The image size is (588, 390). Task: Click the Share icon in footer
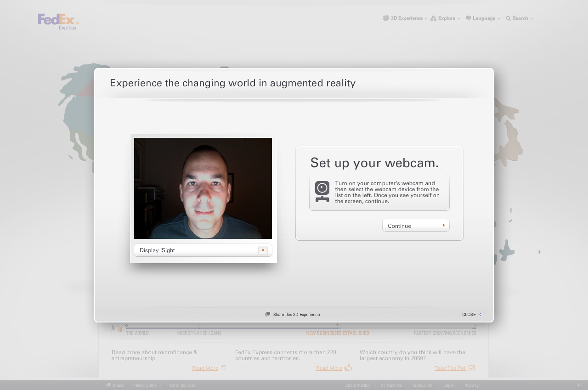pos(108,385)
